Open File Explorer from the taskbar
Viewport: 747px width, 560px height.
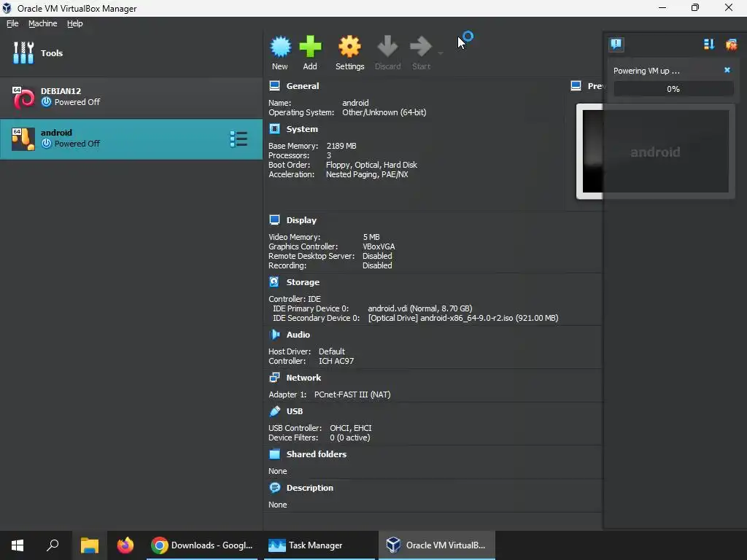click(90, 545)
